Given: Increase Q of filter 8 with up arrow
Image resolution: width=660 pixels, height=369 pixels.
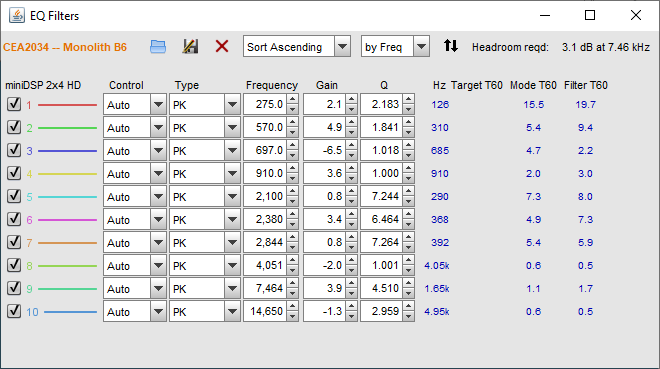Looking at the screenshot, I should [x=408, y=260].
